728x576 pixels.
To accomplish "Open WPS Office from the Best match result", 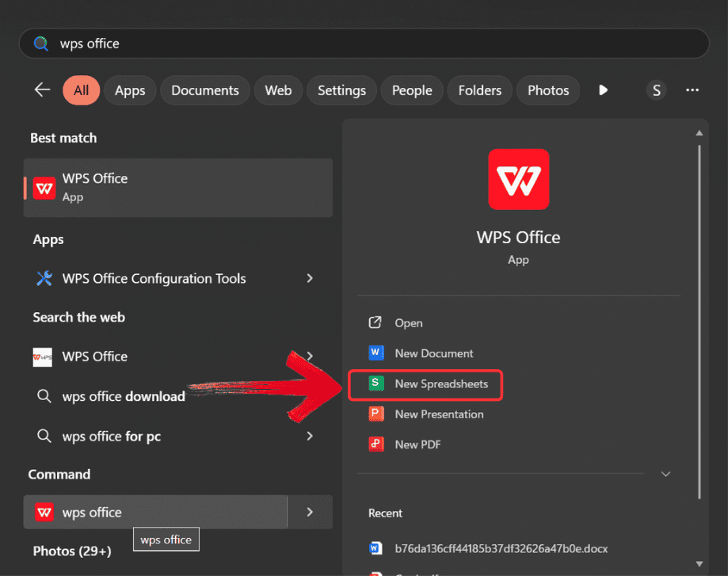I will 177,187.
